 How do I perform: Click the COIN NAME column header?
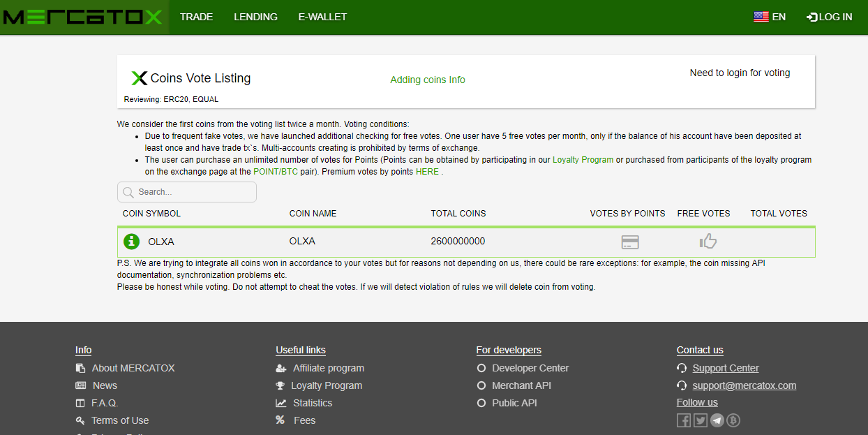313,214
